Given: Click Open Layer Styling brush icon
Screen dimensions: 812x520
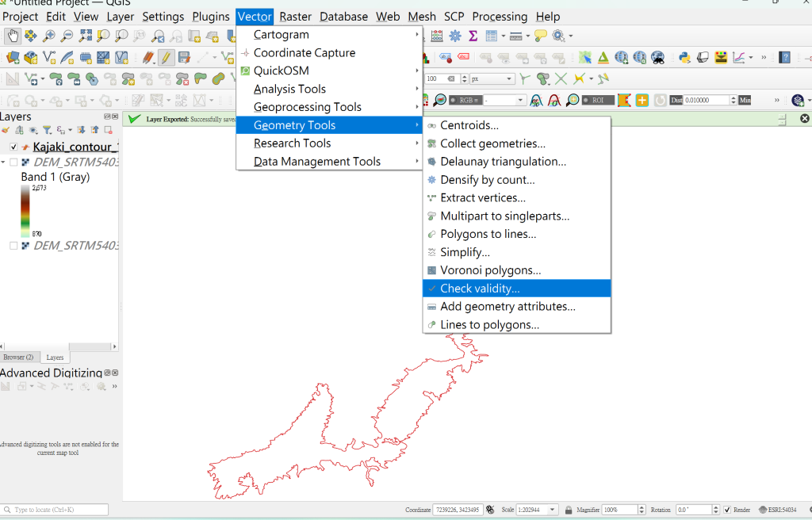Looking at the screenshot, I should (x=6, y=130).
